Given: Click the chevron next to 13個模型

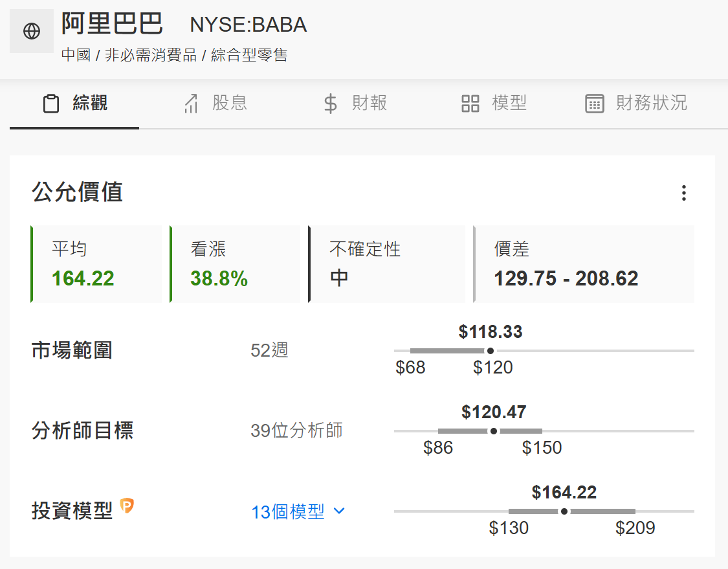Looking at the screenshot, I should 339,511.
